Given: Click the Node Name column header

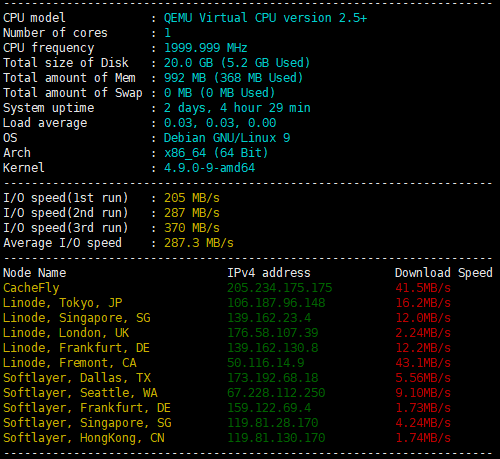Looking at the screenshot, I should click(x=35, y=273).
